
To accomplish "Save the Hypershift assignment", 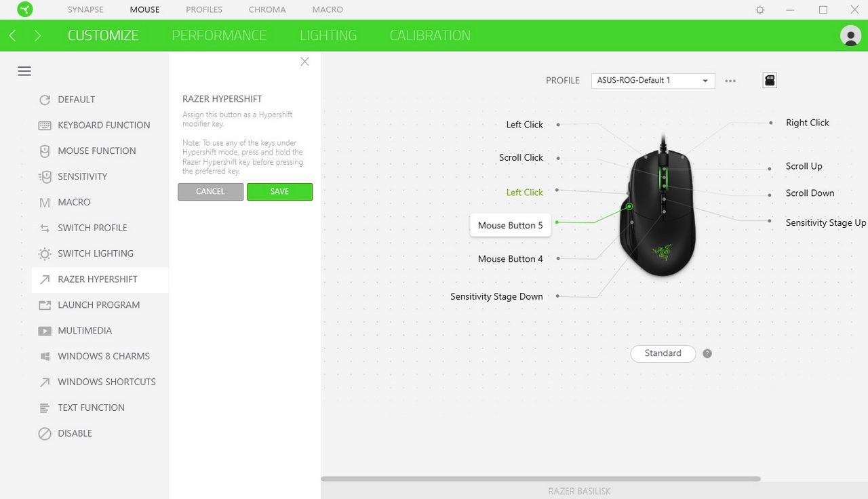I will coord(279,192).
